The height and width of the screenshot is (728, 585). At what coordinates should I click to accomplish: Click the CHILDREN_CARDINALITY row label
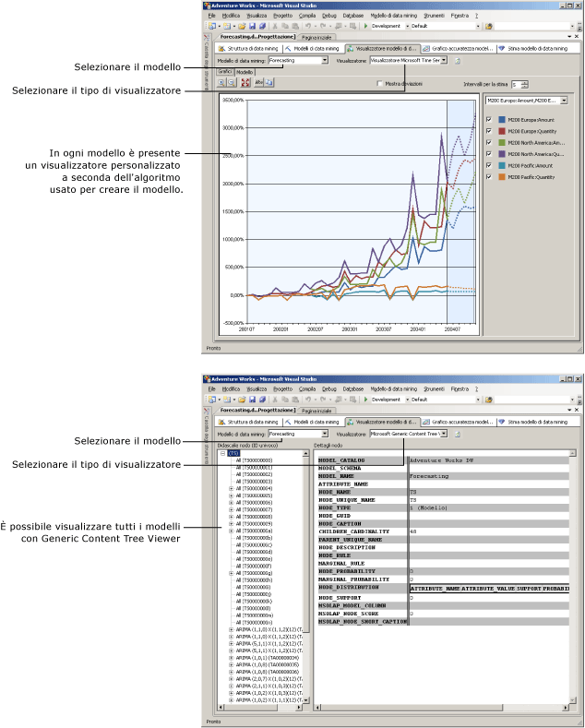pyautogui.click(x=353, y=531)
